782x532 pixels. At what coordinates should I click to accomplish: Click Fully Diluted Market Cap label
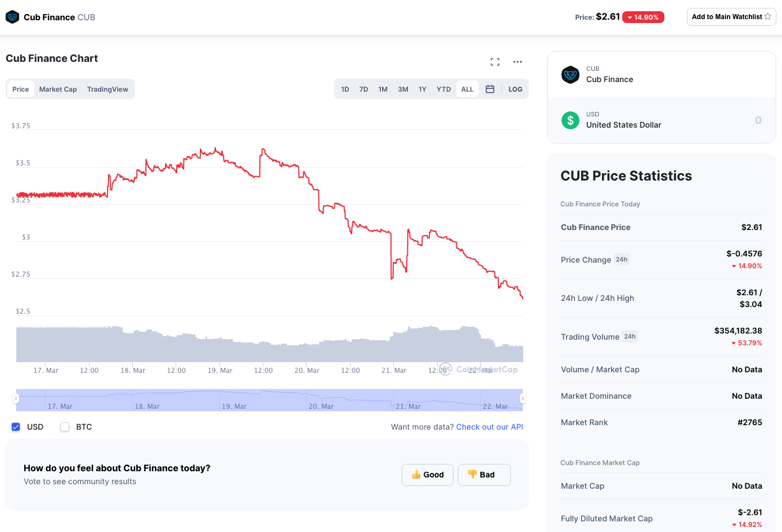[607, 519]
